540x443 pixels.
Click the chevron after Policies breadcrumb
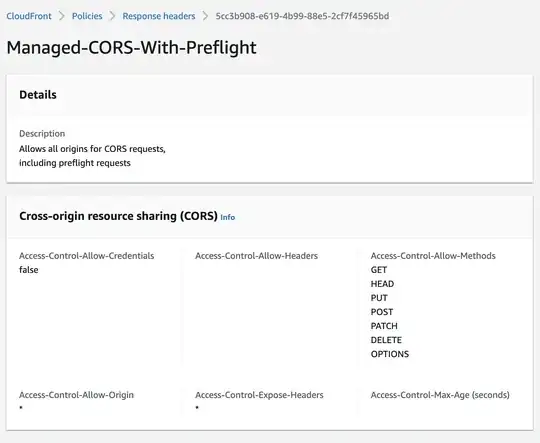tap(112, 16)
